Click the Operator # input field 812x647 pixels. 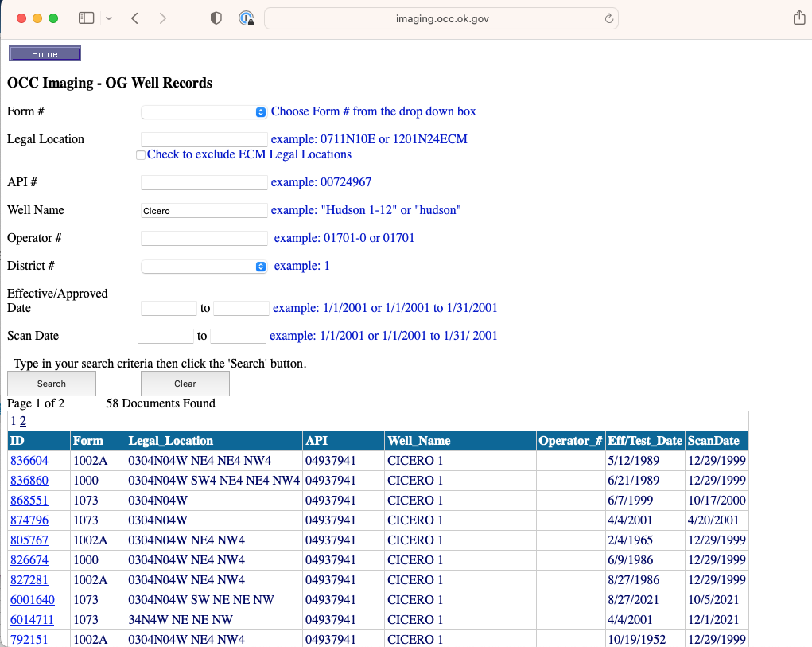point(204,238)
